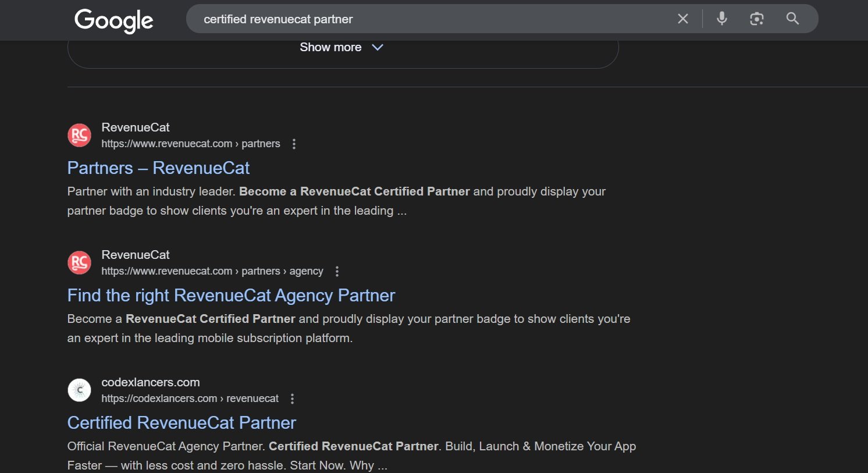
Task: Click the search query text field
Action: tap(431, 19)
